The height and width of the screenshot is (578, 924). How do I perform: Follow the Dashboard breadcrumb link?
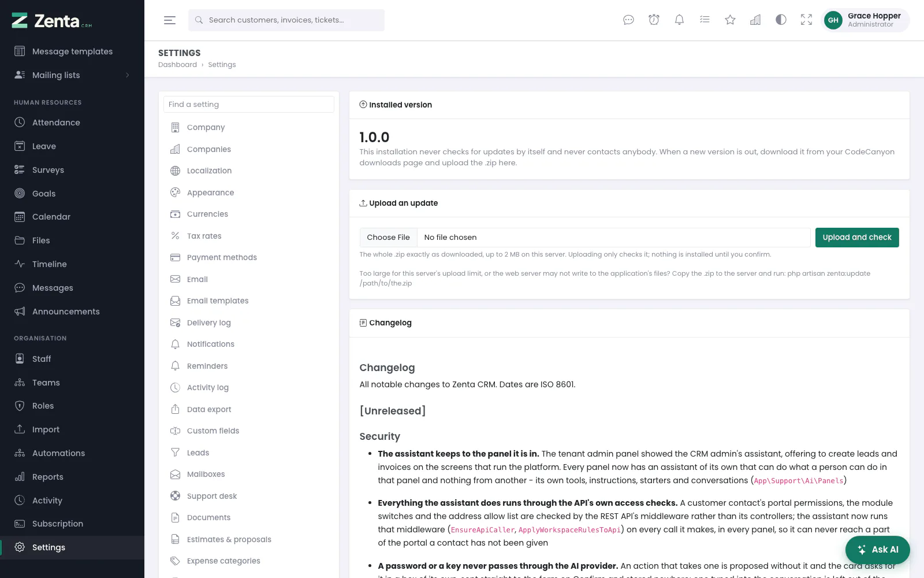177,65
